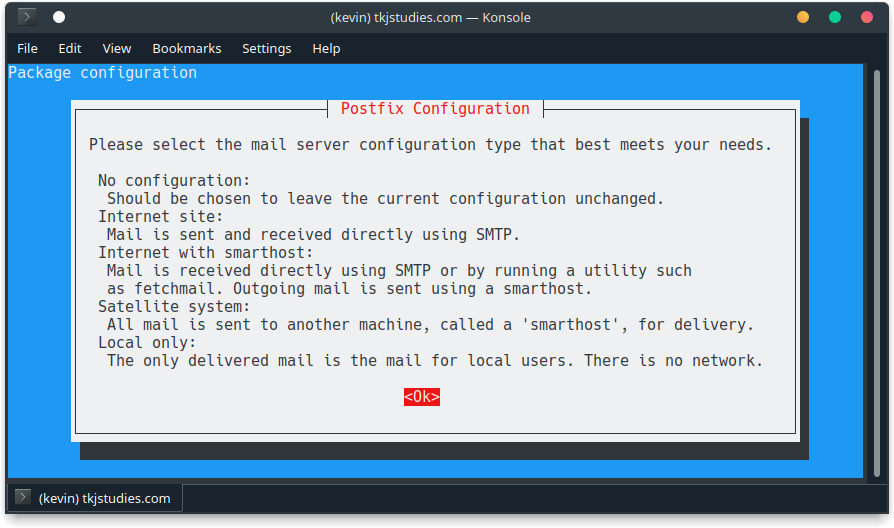Open the File menu
894x528 pixels.
click(x=27, y=48)
